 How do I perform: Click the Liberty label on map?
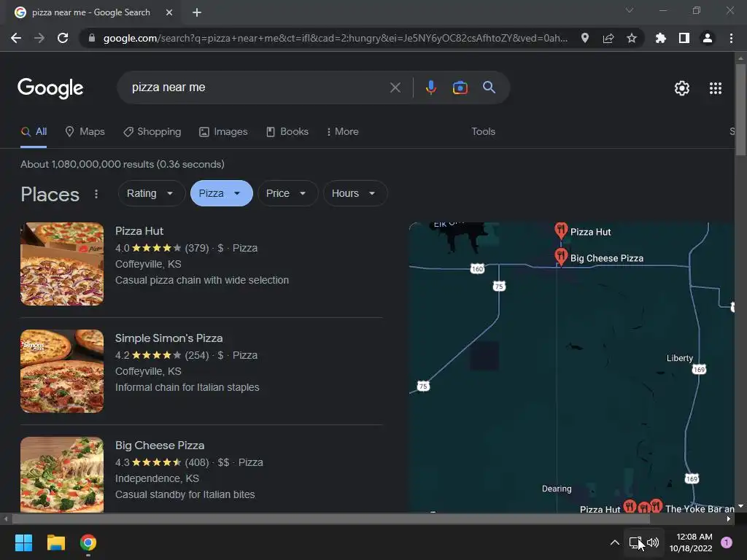[679, 358]
